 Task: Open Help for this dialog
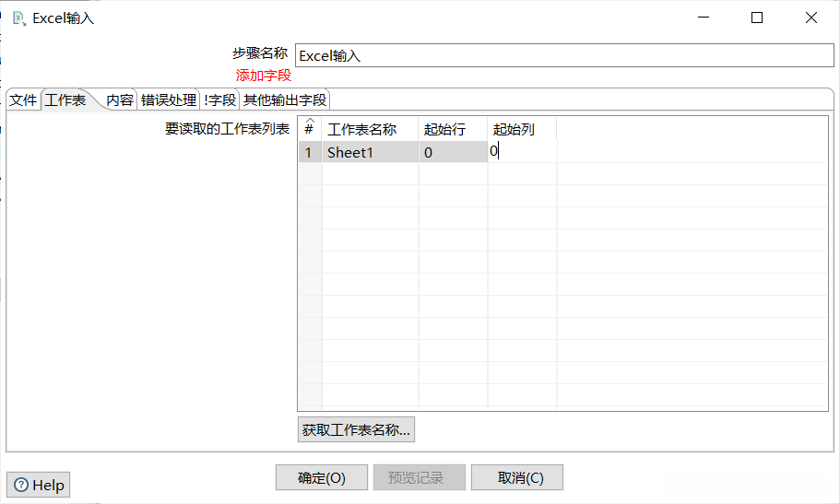click(39, 485)
